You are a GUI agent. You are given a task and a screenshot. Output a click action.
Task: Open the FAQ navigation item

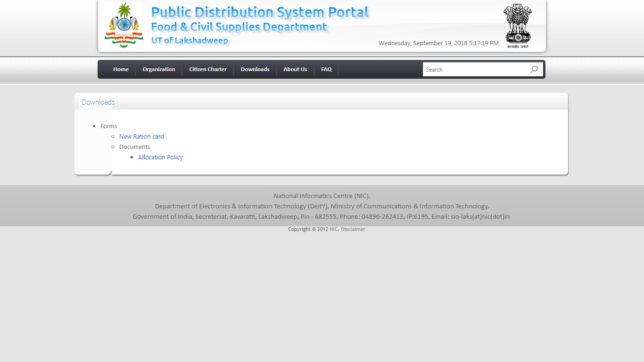pyautogui.click(x=326, y=69)
